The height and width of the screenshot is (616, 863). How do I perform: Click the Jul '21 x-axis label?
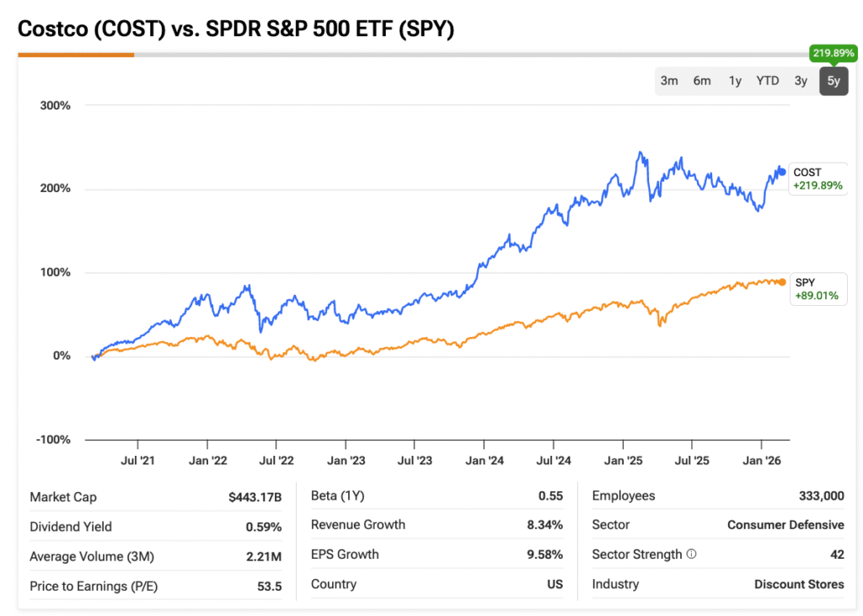[x=137, y=461]
